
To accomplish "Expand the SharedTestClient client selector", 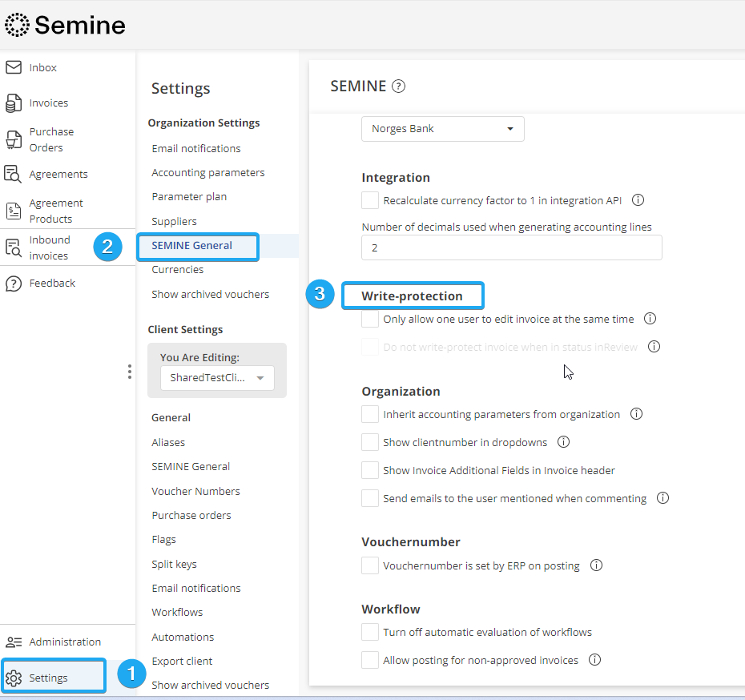I will pyautogui.click(x=216, y=378).
